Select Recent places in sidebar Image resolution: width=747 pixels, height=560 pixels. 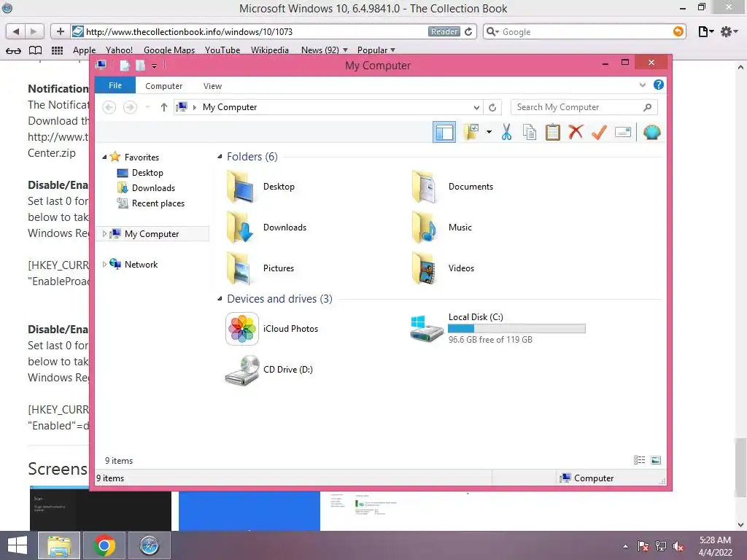(158, 203)
